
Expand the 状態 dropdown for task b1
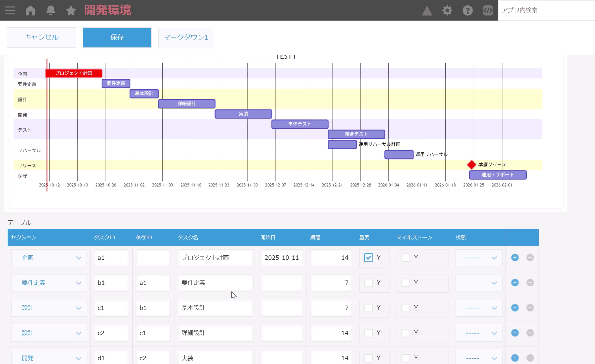tap(479, 283)
